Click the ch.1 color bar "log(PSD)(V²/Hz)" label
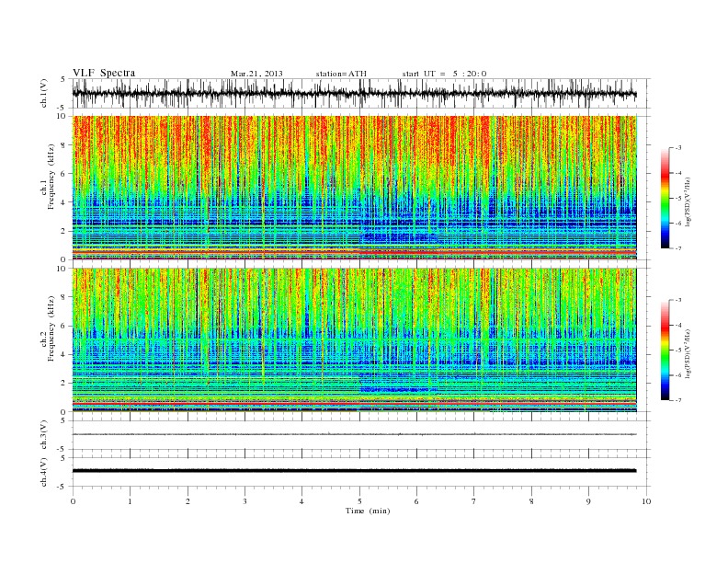Screen dimensions: 728x563 (x=688, y=201)
